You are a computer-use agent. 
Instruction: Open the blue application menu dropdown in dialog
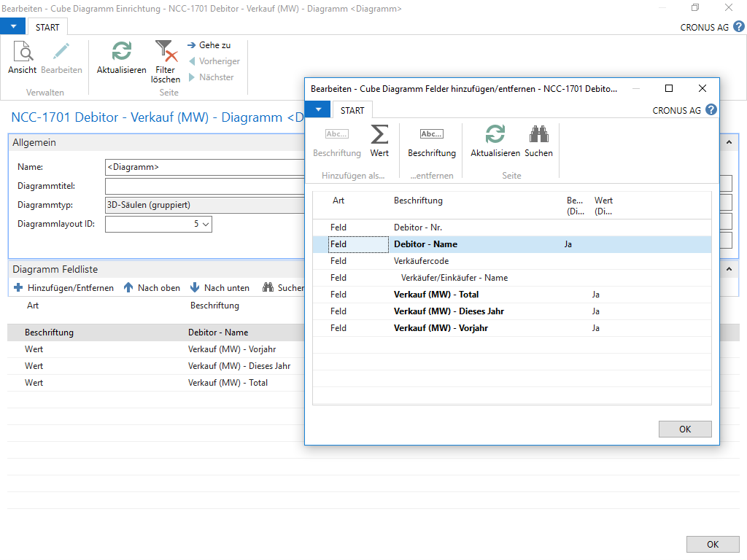pos(317,110)
